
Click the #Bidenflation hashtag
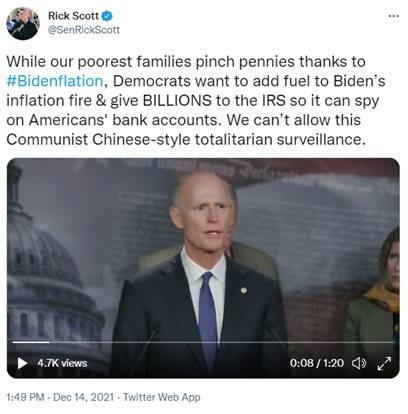(55, 81)
